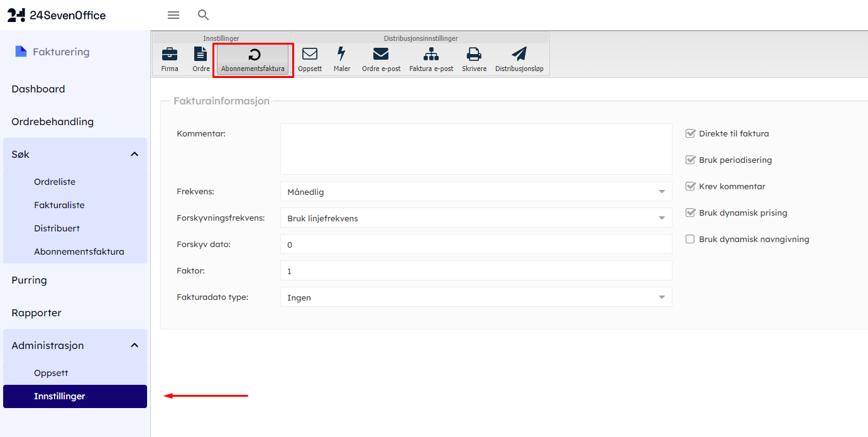Open Oppsett envelope icon in toolbar
Viewport: 868px width, 437px height.
click(x=310, y=55)
